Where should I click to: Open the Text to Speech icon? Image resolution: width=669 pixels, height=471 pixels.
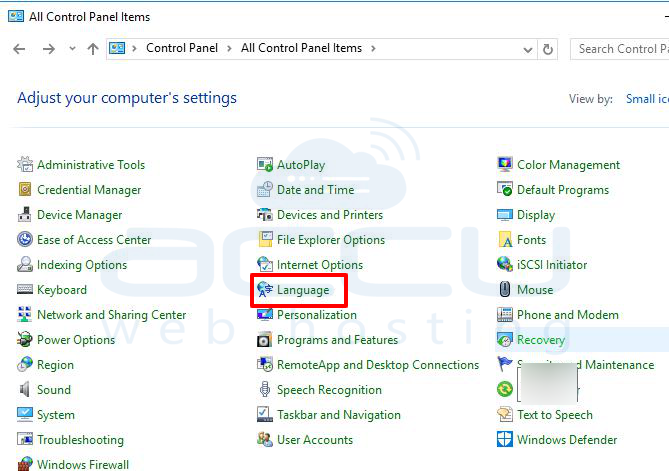click(505, 414)
